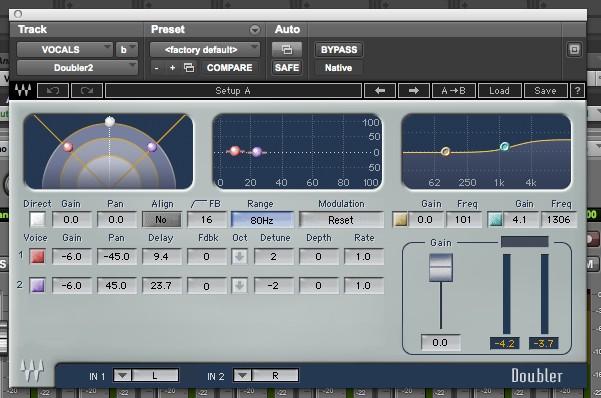Viewport: 601px width, 398px height.
Task: Click low EQ Freq field 101
Action: pyautogui.click(x=463, y=220)
